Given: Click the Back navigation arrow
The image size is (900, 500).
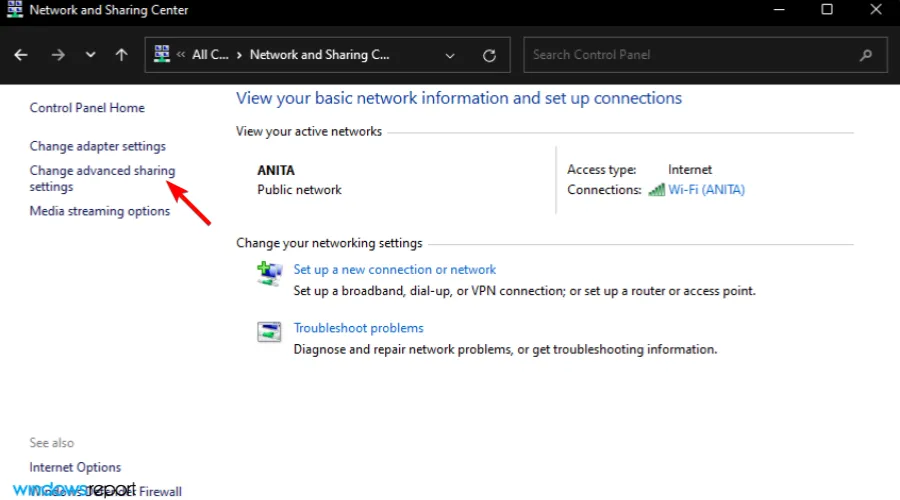Looking at the screenshot, I should 21,55.
